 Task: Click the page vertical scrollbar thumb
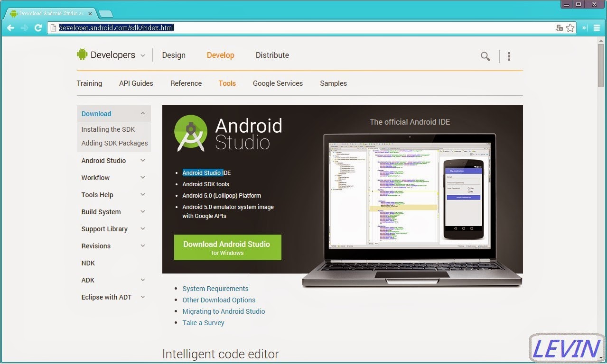601,65
